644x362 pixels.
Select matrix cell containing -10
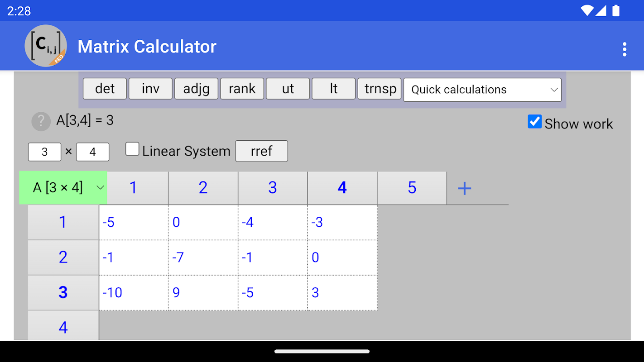pos(134,293)
